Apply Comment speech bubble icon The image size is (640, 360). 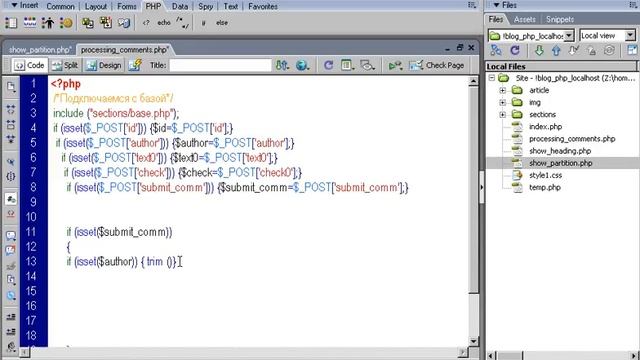pyautogui.click(x=11, y=236)
